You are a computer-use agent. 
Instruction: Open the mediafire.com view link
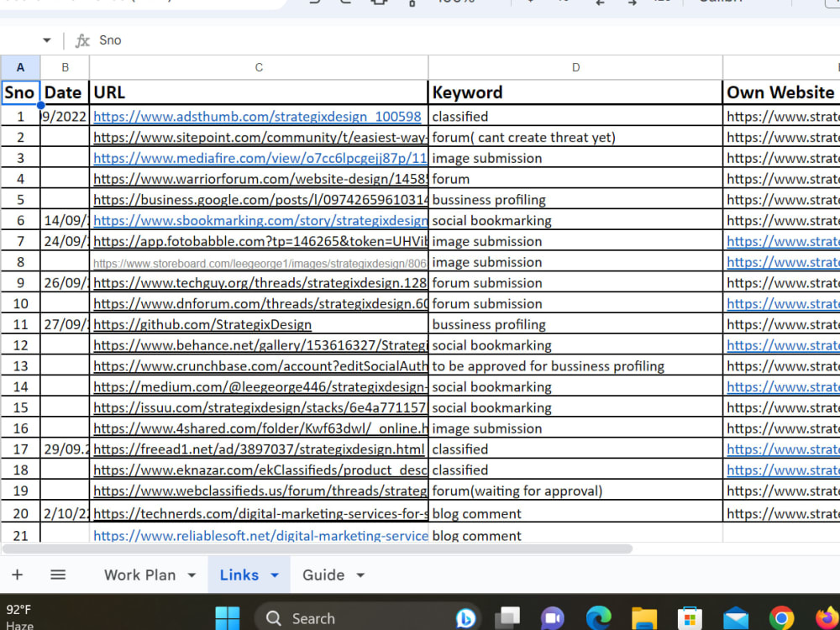[260, 158]
